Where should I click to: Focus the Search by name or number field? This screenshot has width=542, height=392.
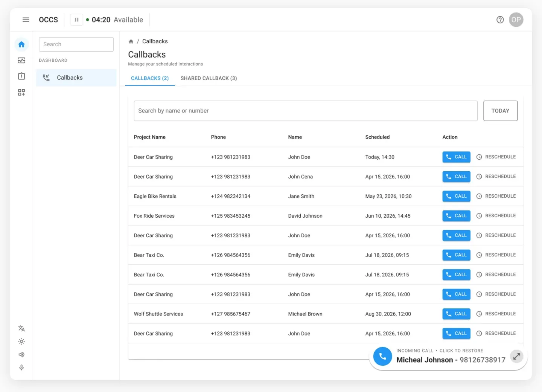(306, 111)
